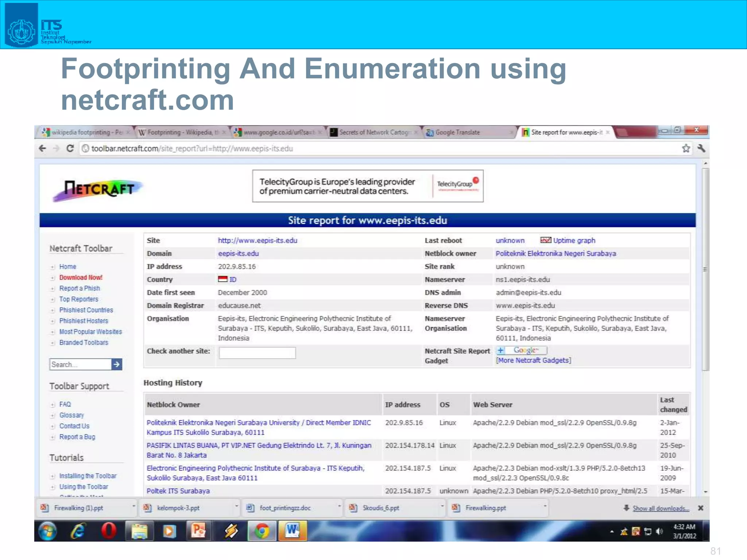Switch to the Footprinting - Wikipedia tab
The image size is (747, 560).
pos(182,132)
